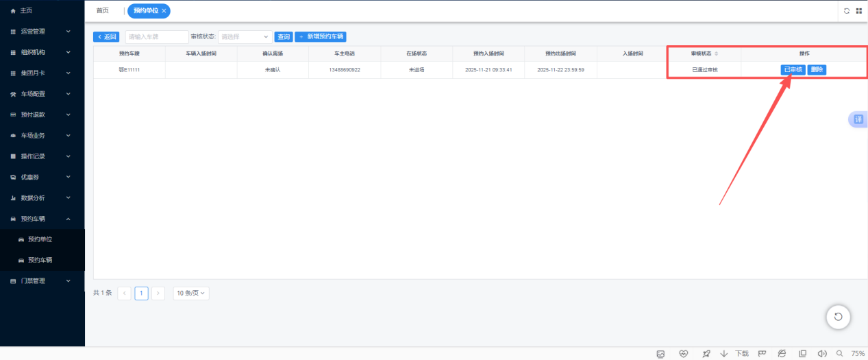Image resolution: width=868 pixels, height=360 pixels.
Task: Click the 已审核 button in the row
Action: pos(793,70)
